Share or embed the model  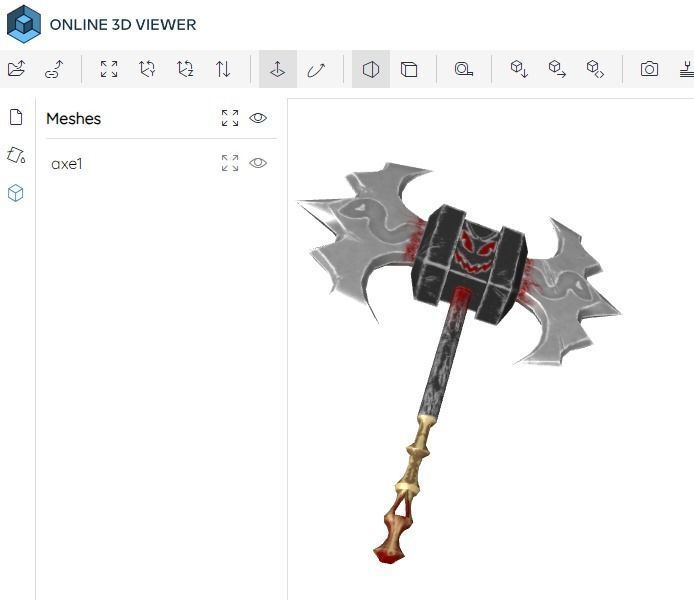point(595,69)
